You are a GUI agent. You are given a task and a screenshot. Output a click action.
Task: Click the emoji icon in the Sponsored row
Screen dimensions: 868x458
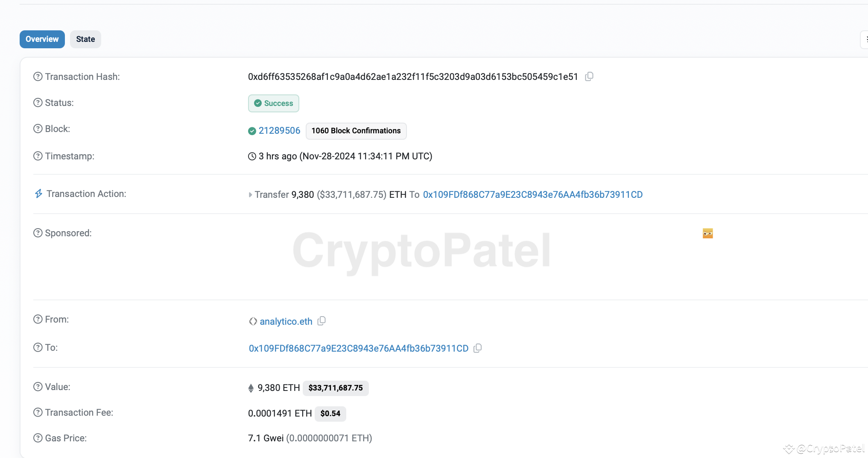[x=707, y=233]
